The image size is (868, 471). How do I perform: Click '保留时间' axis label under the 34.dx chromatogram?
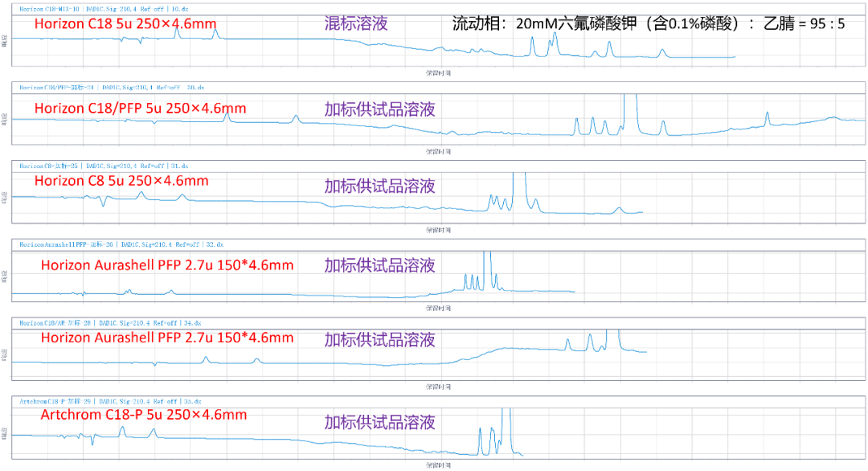click(438, 387)
